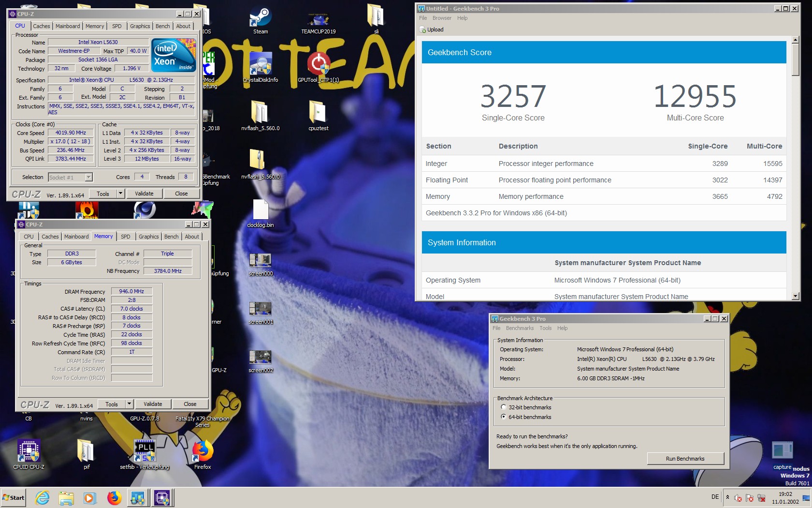
Task: Switch to CPU-Z taskbar button
Action: (x=162, y=498)
